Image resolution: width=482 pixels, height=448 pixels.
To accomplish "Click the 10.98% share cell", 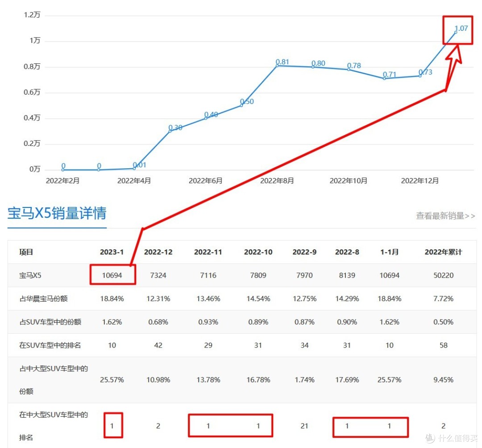I will [158, 380].
